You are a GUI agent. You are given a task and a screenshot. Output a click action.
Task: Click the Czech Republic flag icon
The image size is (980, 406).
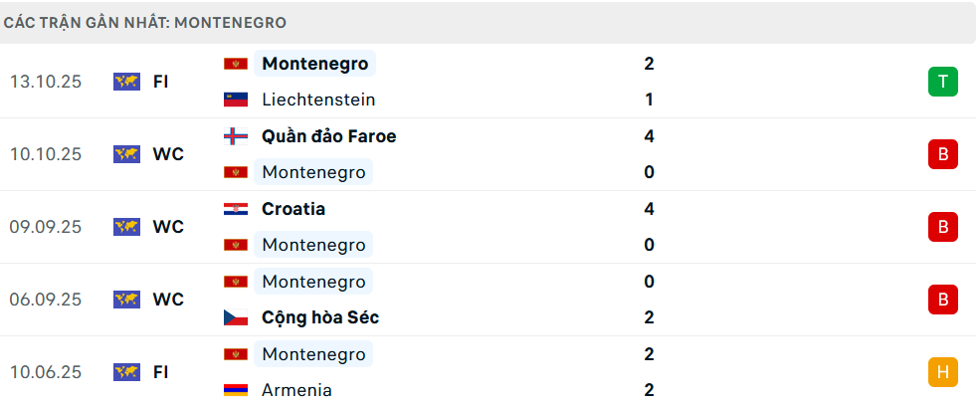(236, 317)
